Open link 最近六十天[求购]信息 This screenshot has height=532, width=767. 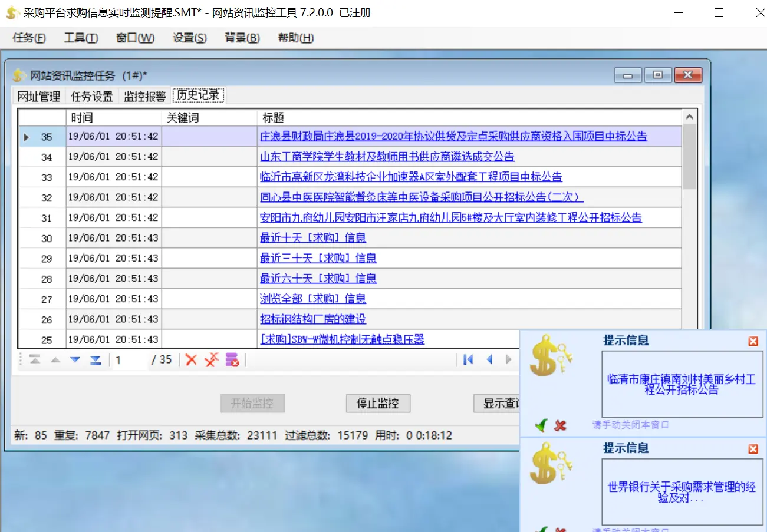tap(318, 279)
